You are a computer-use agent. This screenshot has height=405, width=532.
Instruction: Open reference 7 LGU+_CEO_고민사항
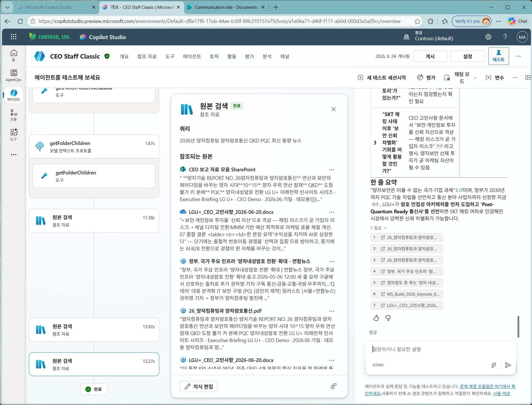[x=406, y=305]
